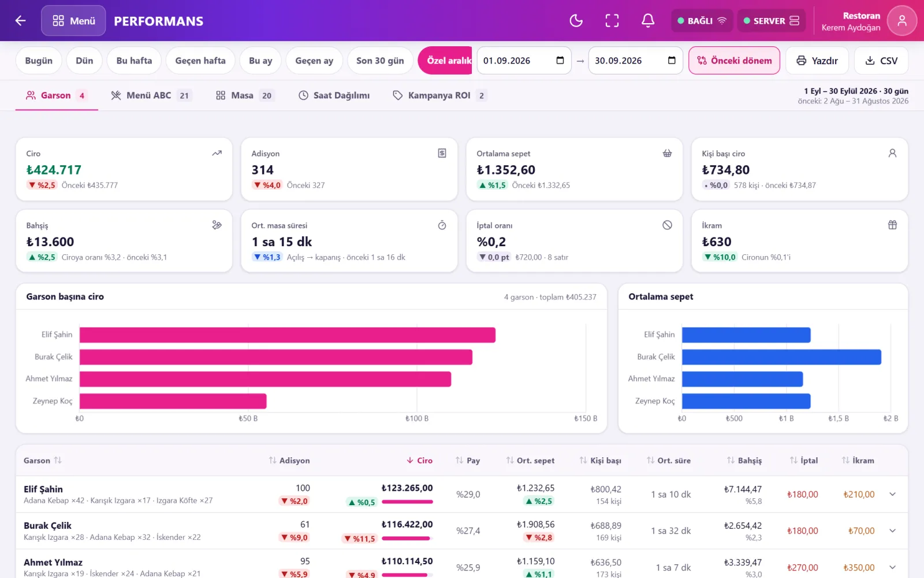
Task: Select the Özel aralık filter
Action: pyautogui.click(x=445, y=61)
